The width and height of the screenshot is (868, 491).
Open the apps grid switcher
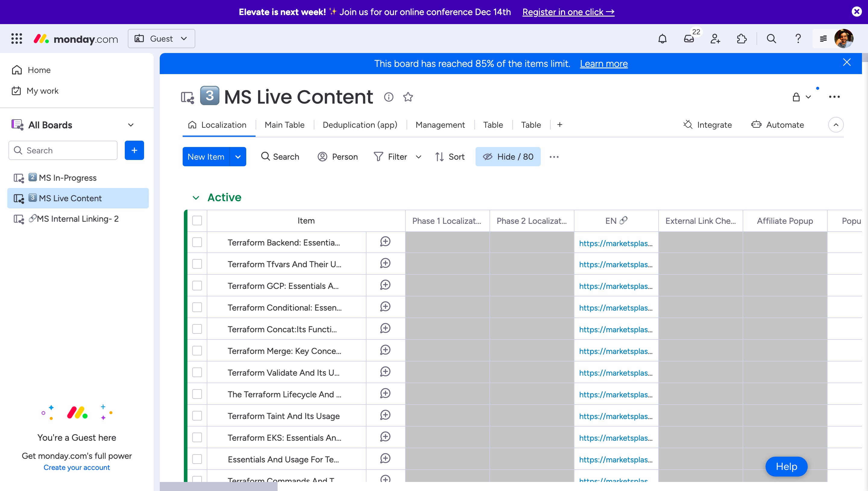(x=17, y=39)
